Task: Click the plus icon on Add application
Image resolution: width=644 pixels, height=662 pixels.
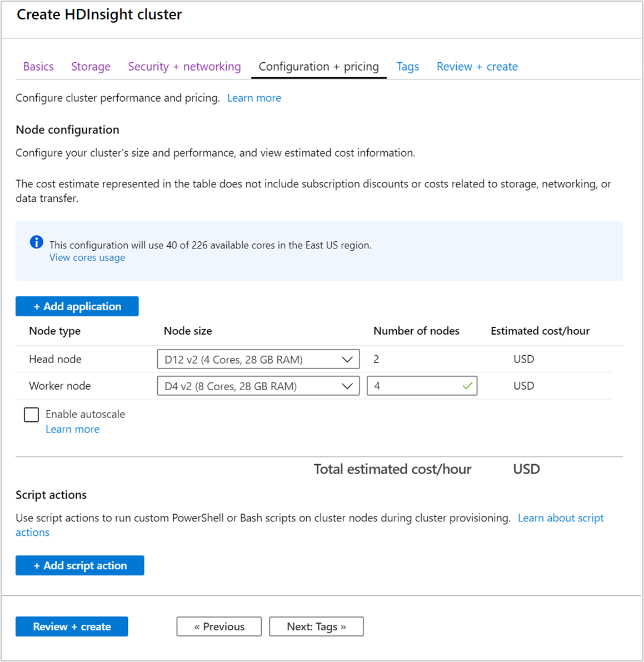Action: [x=37, y=306]
